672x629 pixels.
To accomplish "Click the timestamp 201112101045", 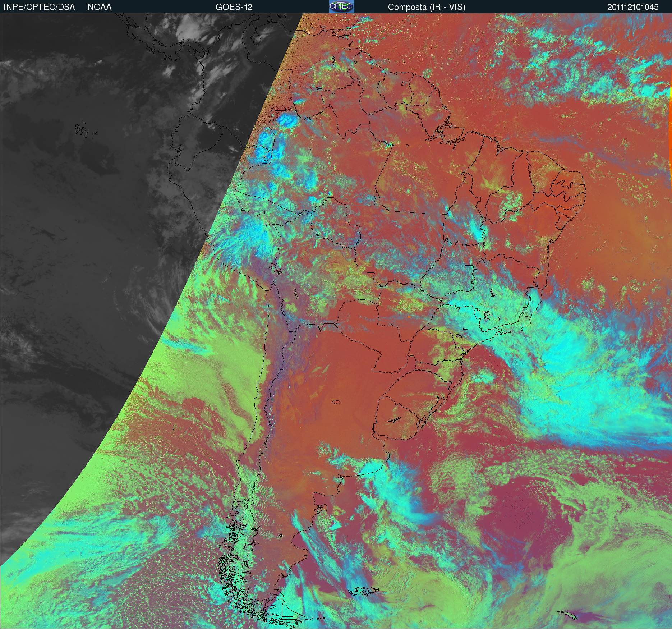I will [633, 7].
